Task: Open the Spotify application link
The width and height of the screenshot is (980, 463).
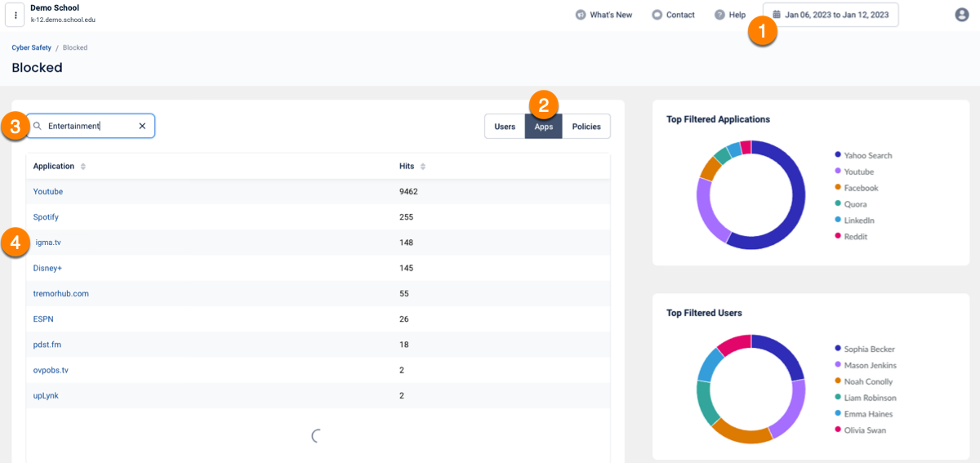Action: [x=46, y=217]
